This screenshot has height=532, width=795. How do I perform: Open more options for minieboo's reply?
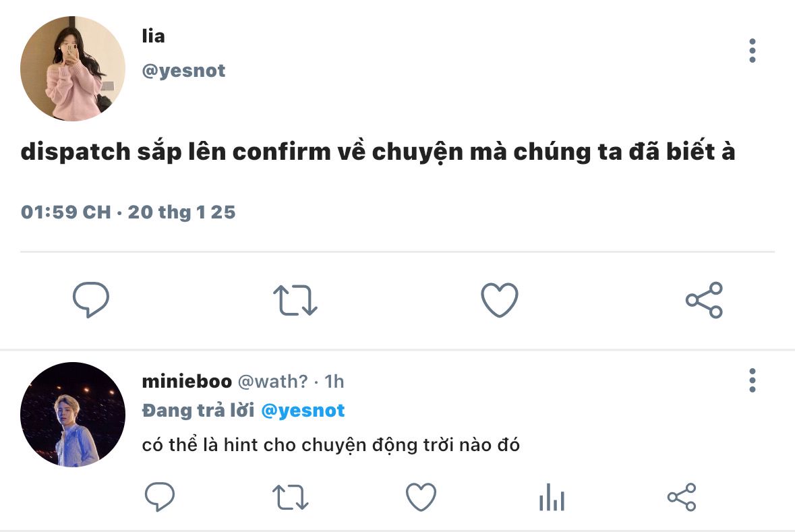[753, 380]
